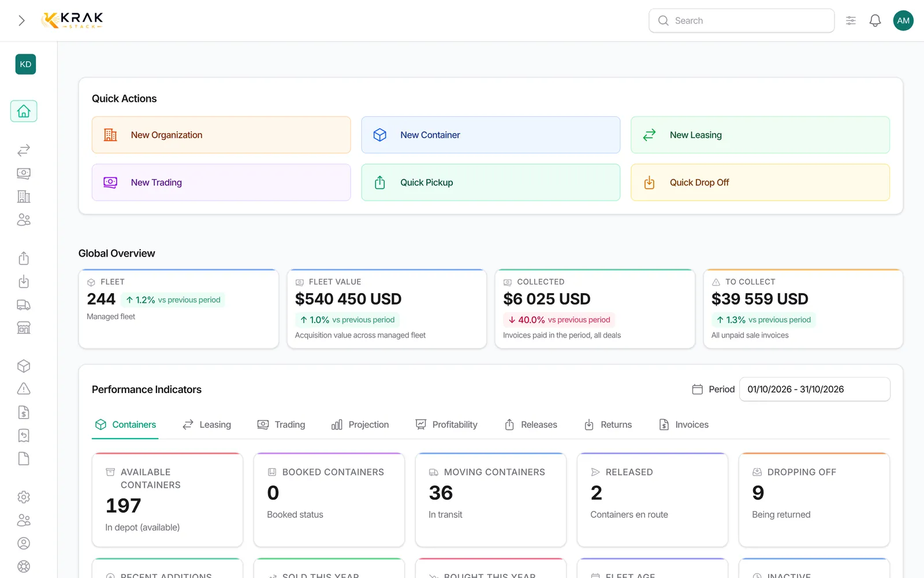Switch to the Releases tab
Viewport: 924px width, 578px height.
coord(531,425)
